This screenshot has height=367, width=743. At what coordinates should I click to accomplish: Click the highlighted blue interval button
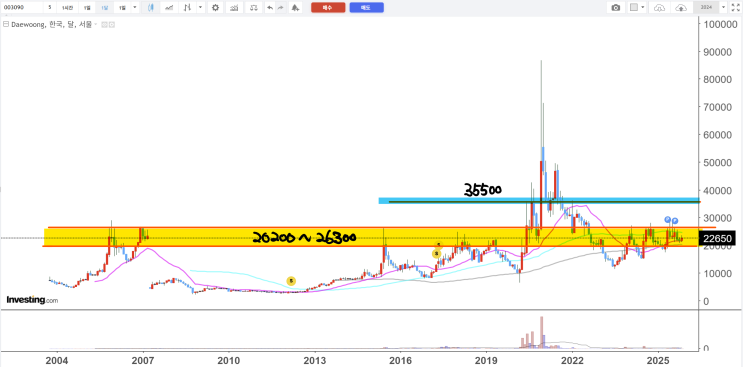point(104,8)
